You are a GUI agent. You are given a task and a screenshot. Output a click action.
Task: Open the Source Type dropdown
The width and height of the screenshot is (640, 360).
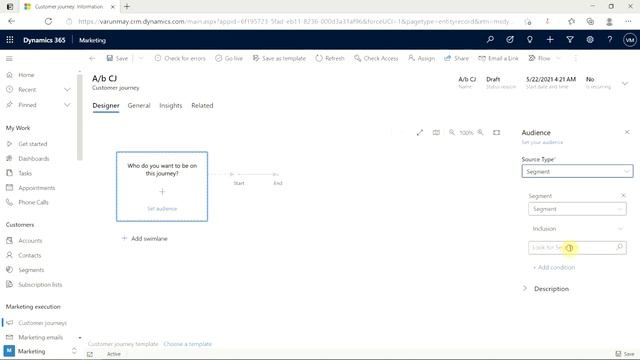(x=577, y=171)
